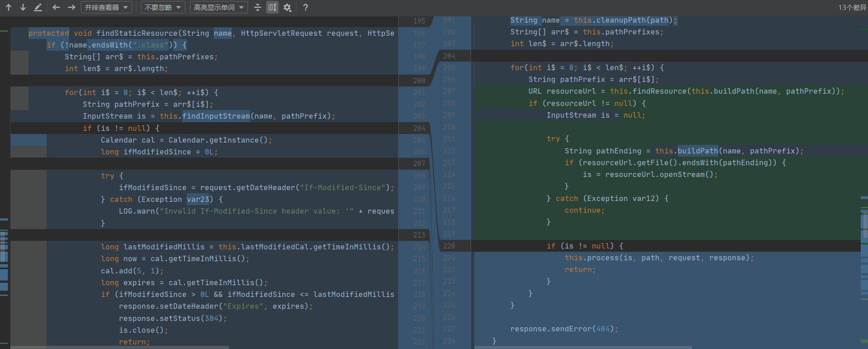The image size is (868, 349).
Task: Jump to next difference with down arrow
Action: [x=23, y=7]
